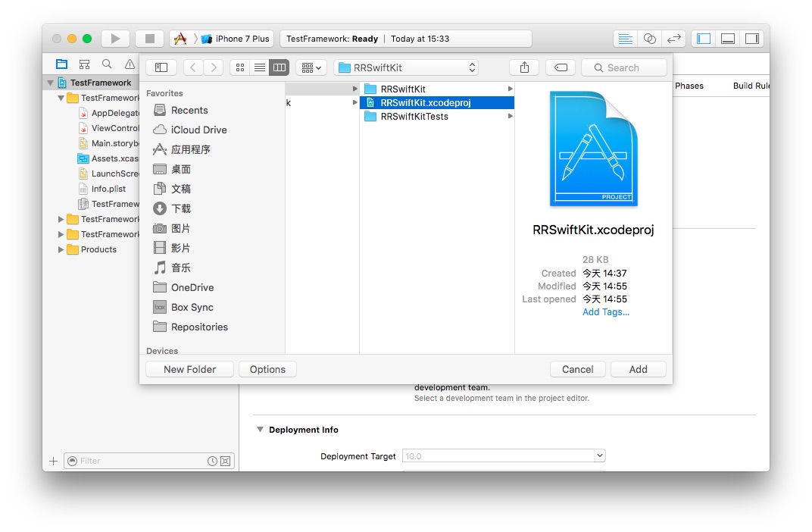Select Info.plist in navigator
Image resolution: width=812 pixels, height=532 pixels.
[108, 189]
